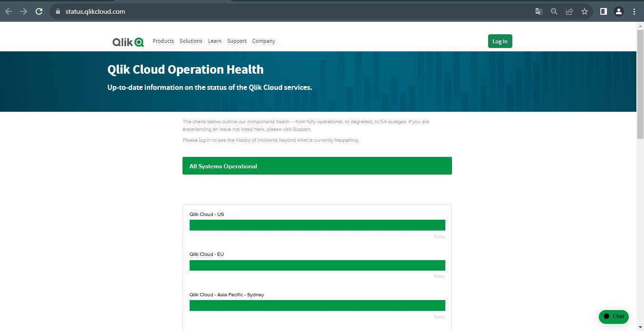Click the zoom magnifier icon in address bar

pos(554,11)
